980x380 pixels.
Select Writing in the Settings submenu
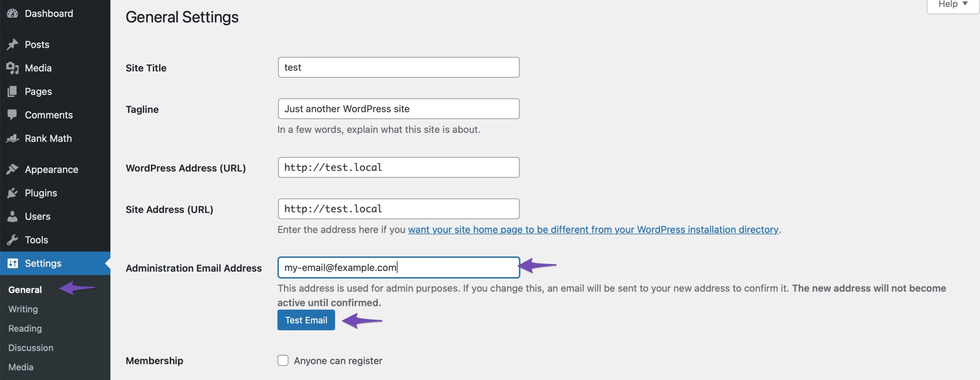(x=23, y=309)
